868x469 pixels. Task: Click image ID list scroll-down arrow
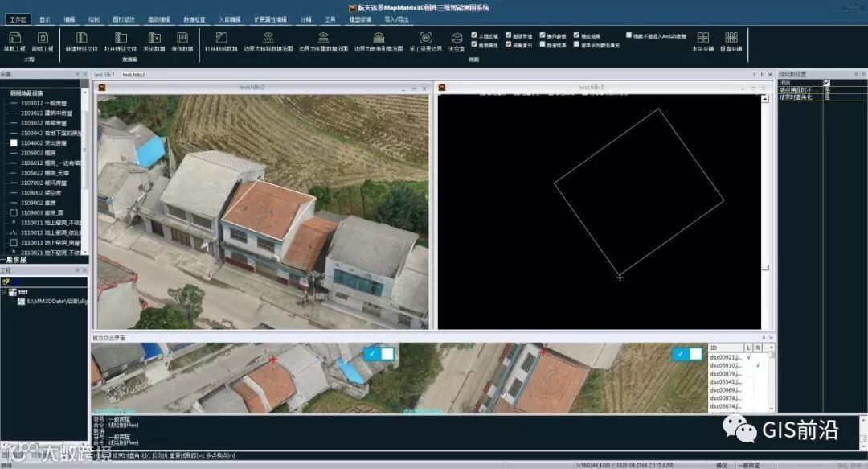click(x=772, y=409)
